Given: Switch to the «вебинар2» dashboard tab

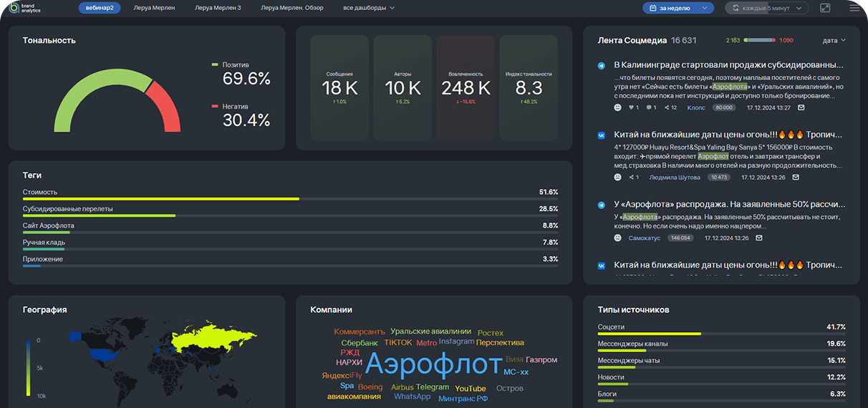Looking at the screenshot, I should (x=100, y=8).
